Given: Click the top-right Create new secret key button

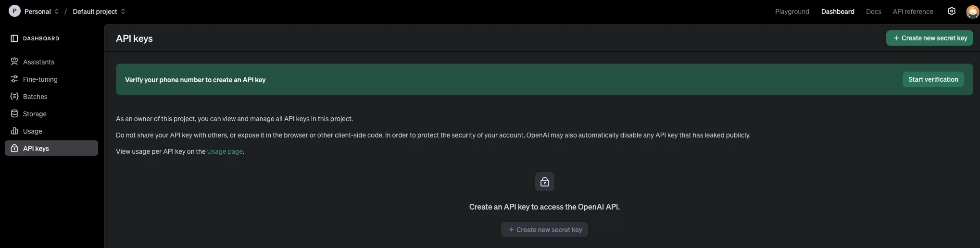Looking at the screenshot, I should [x=930, y=38].
